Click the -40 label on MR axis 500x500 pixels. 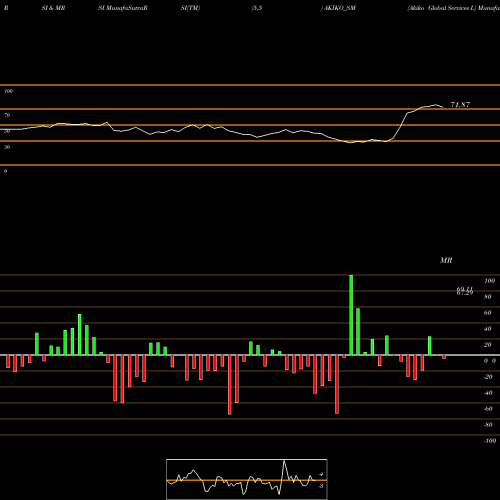[488, 393]
